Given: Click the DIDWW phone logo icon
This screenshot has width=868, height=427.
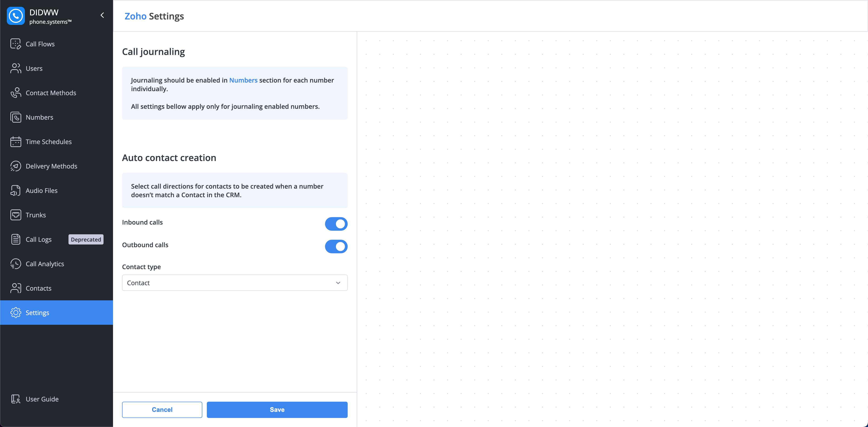Looking at the screenshot, I should [x=16, y=16].
